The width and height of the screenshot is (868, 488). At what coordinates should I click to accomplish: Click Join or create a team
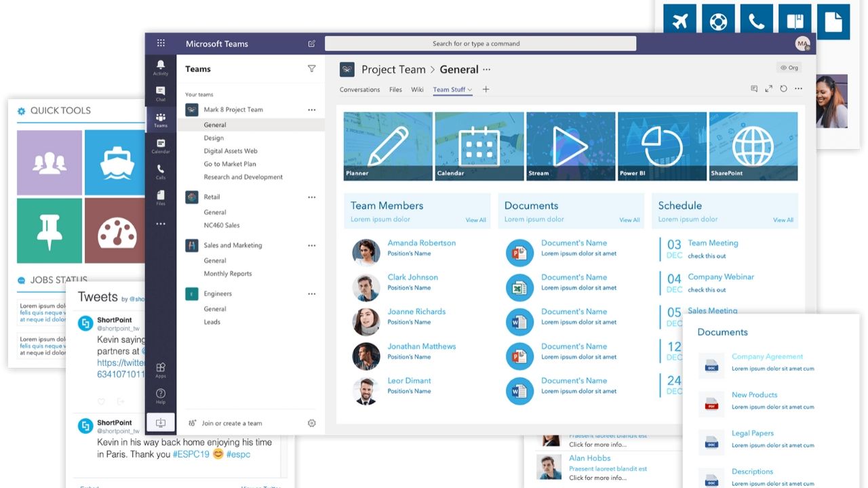tap(232, 423)
